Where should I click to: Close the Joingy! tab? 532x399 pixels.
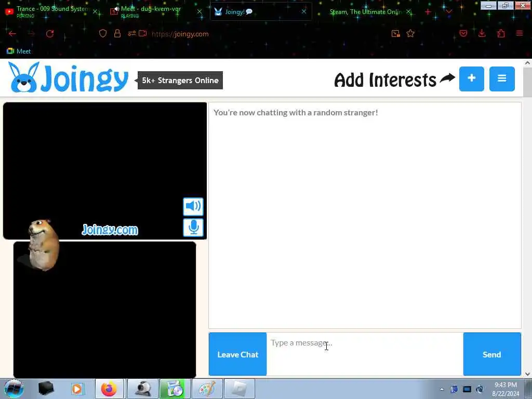[303, 11]
